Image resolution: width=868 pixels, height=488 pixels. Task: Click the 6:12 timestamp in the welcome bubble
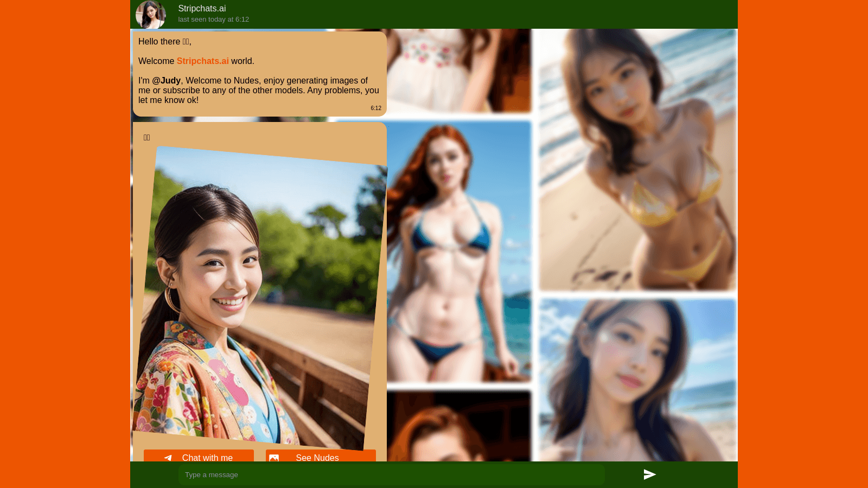(x=376, y=108)
